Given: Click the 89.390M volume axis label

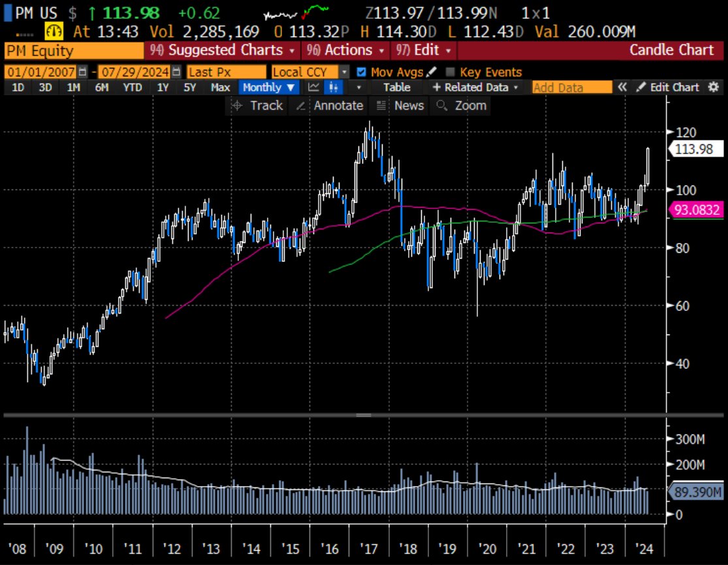Looking at the screenshot, I should click(695, 492).
